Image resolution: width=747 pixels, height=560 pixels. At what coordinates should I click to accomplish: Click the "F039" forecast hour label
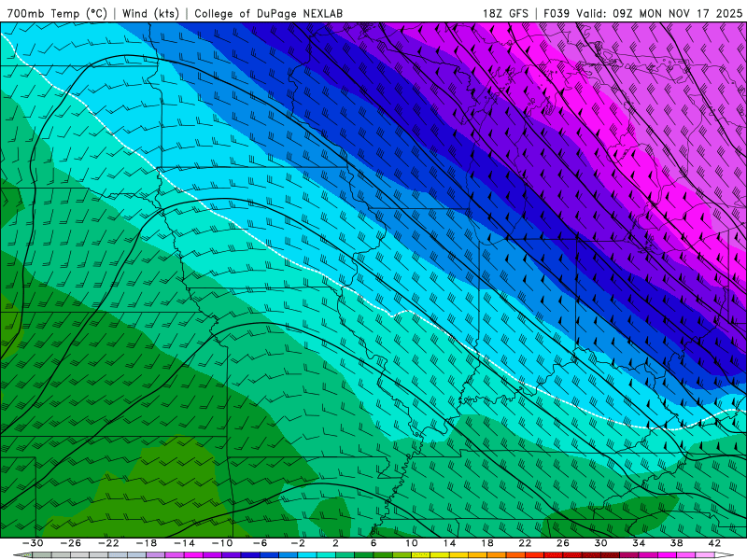557,13
